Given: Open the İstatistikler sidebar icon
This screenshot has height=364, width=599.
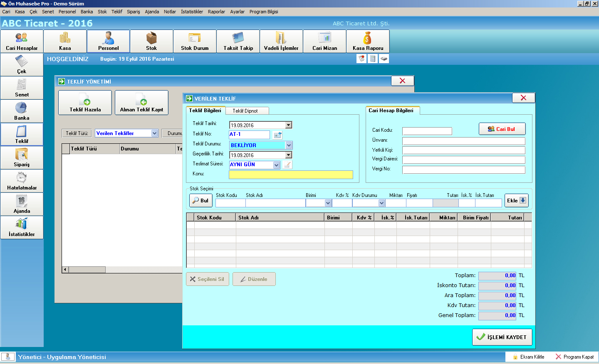Looking at the screenshot, I should (22, 228).
